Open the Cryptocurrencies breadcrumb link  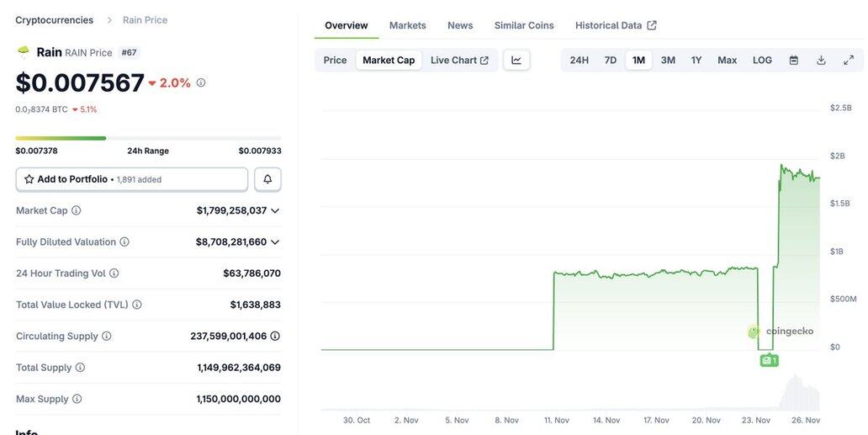pyautogui.click(x=54, y=20)
